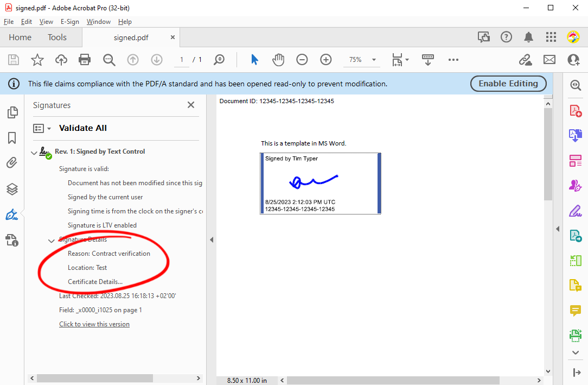Zoom out with minus button
The width and height of the screenshot is (588, 385).
[302, 60]
